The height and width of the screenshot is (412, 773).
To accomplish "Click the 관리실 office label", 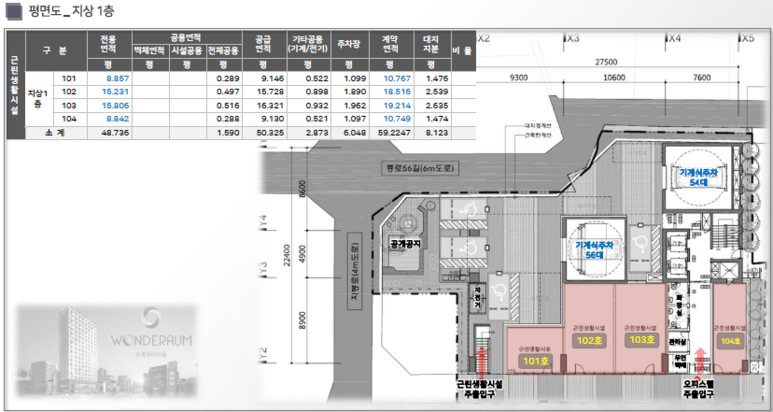I will click(677, 342).
